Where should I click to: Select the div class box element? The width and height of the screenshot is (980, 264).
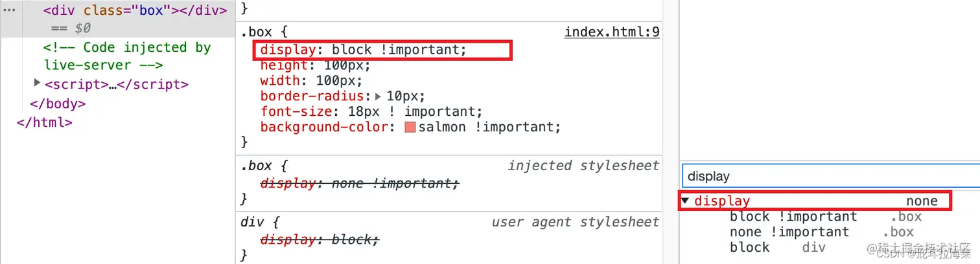coord(135,11)
